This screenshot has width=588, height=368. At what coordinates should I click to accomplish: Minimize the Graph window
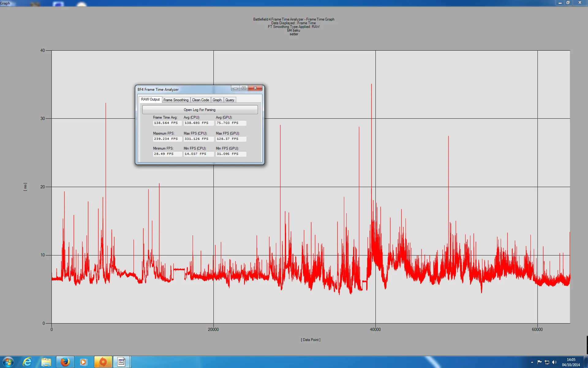560,3
